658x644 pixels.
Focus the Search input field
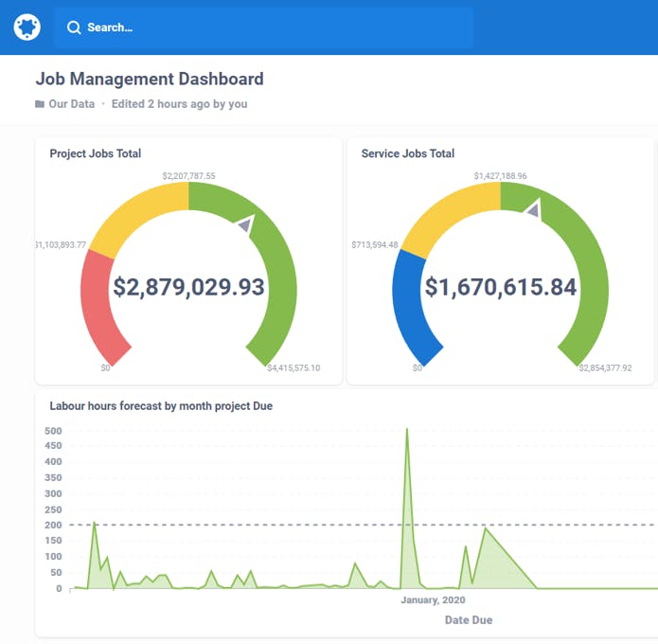pos(275,27)
